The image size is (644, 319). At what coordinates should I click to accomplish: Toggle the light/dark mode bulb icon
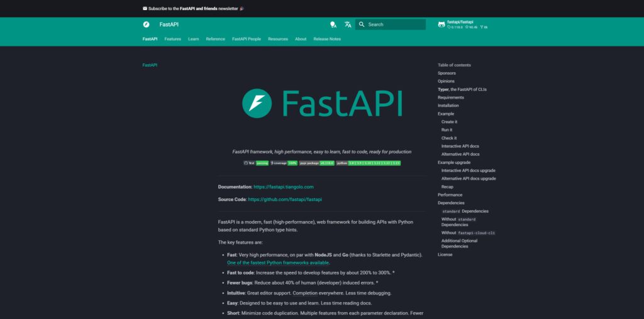pos(333,24)
